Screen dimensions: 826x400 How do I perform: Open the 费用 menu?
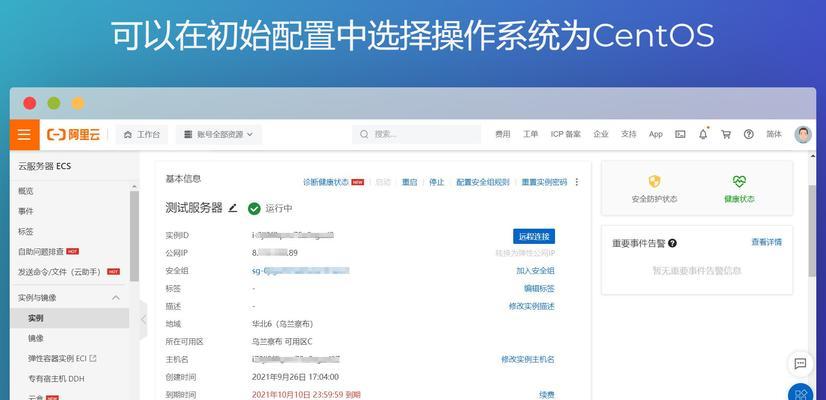click(x=503, y=134)
